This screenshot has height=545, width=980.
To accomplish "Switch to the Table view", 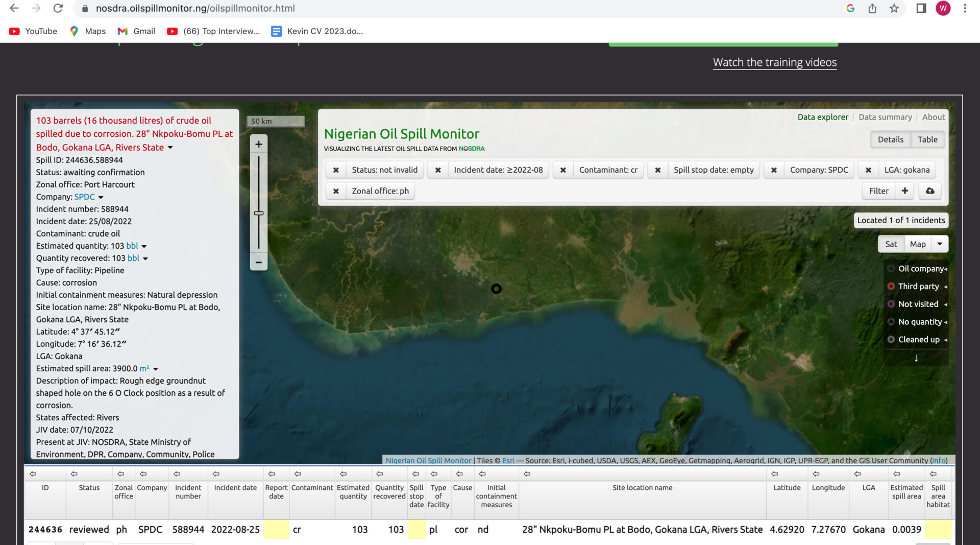I will [x=927, y=139].
